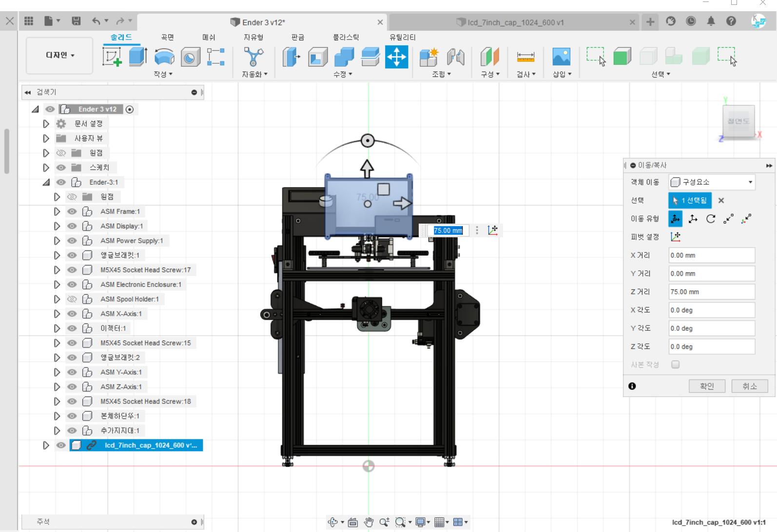Activate the Ender 3 v12 root radio button
777x532 pixels.
coord(130,109)
